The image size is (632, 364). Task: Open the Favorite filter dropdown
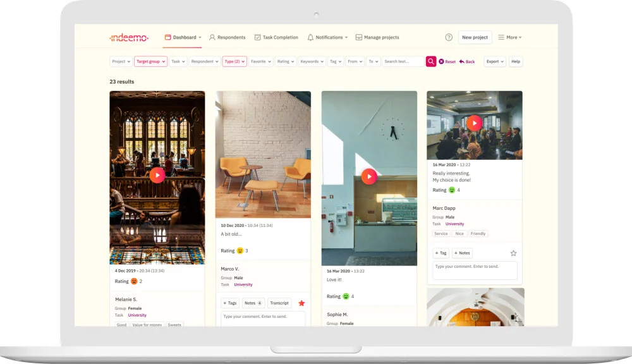pos(261,62)
